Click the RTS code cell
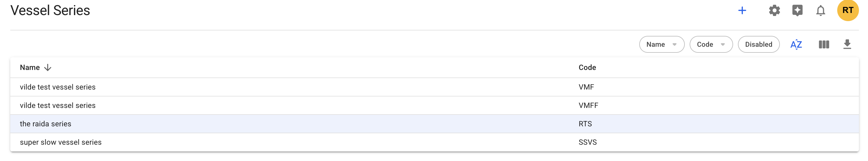Image resolution: width=868 pixels, height=161 pixels. [x=585, y=124]
